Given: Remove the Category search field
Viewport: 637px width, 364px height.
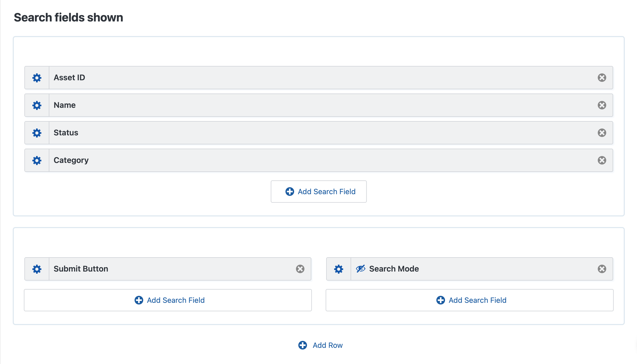Looking at the screenshot, I should pyautogui.click(x=602, y=160).
